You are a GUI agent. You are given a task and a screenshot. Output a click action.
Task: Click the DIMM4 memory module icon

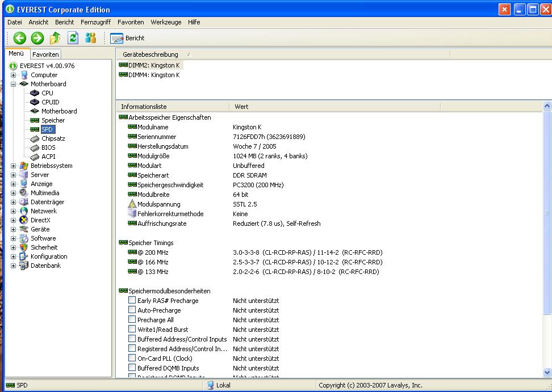click(123, 74)
